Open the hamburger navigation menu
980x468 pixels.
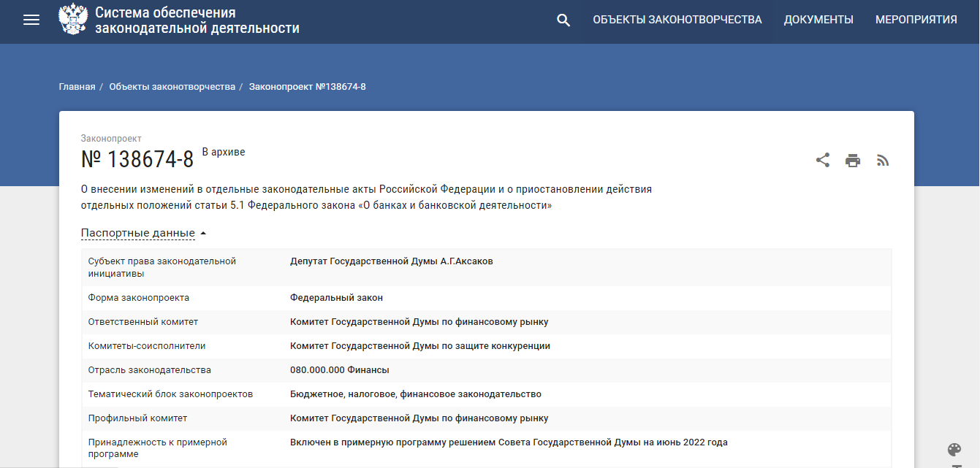(31, 20)
